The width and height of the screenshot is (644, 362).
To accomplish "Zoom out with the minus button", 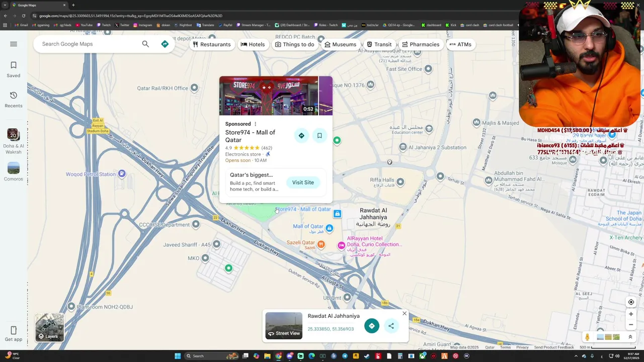I will pyautogui.click(x=631, y=325).
